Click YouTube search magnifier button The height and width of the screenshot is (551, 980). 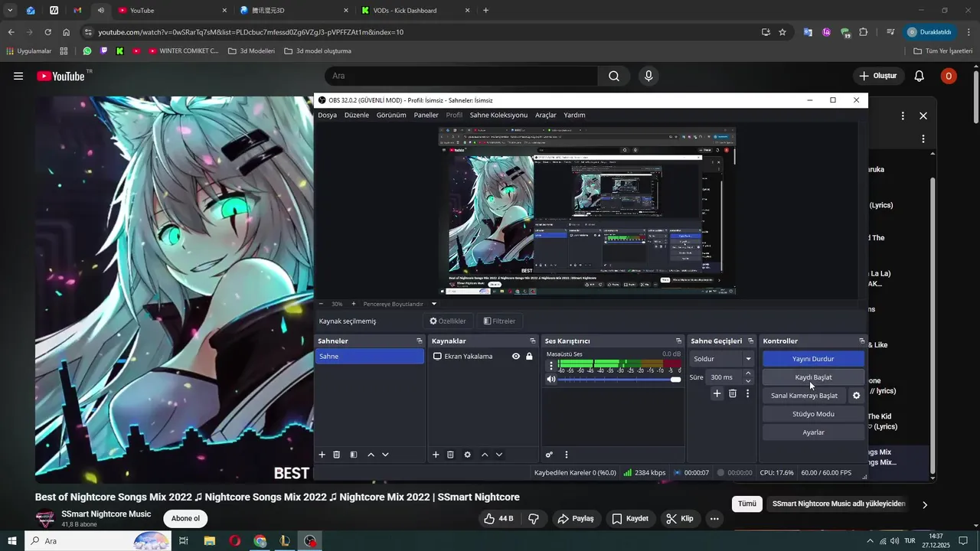click(614, 76)
